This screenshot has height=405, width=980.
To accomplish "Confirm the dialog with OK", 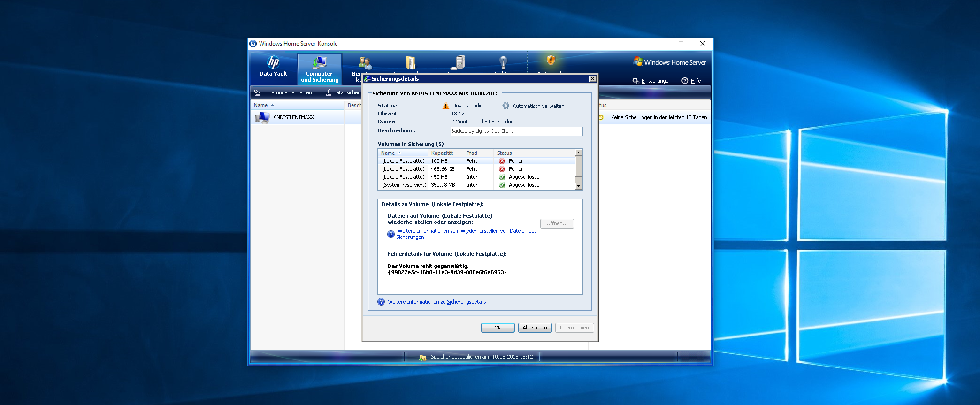I will [x=498, y=328].
